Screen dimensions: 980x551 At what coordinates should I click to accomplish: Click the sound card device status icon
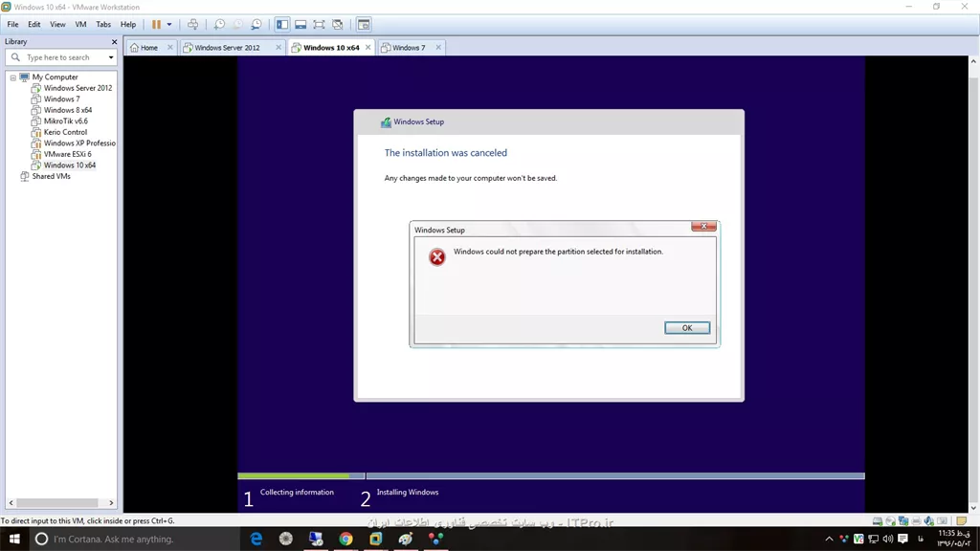coord(928,521)
